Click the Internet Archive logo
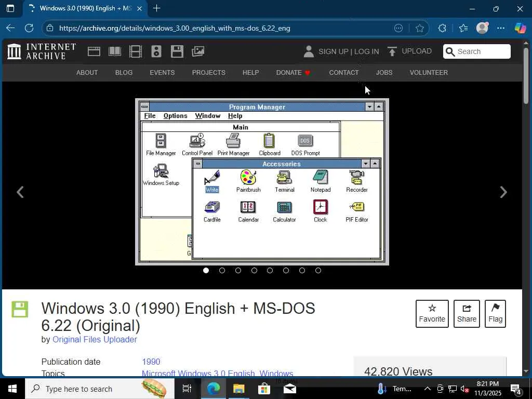The image size is (532, 399). click(x=42, y=51)
